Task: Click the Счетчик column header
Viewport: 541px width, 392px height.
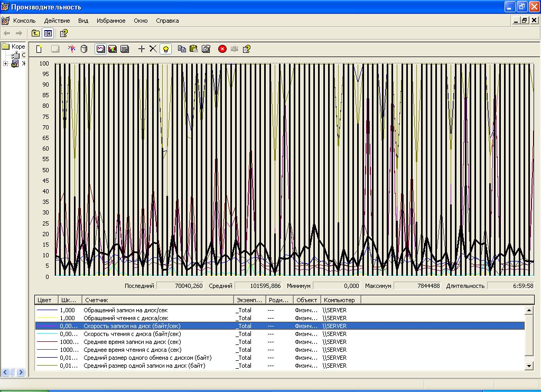Action: (157, 300)
